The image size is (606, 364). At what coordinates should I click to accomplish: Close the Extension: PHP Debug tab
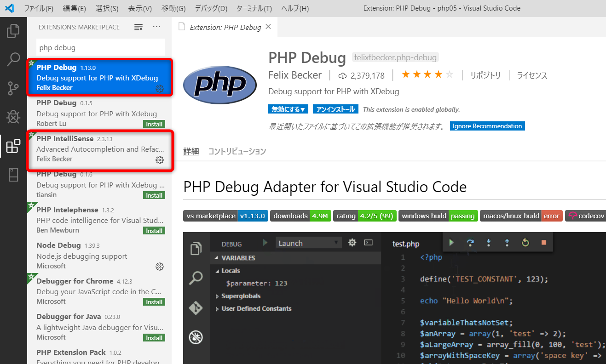pyautogui.click(x=268, y=27)
